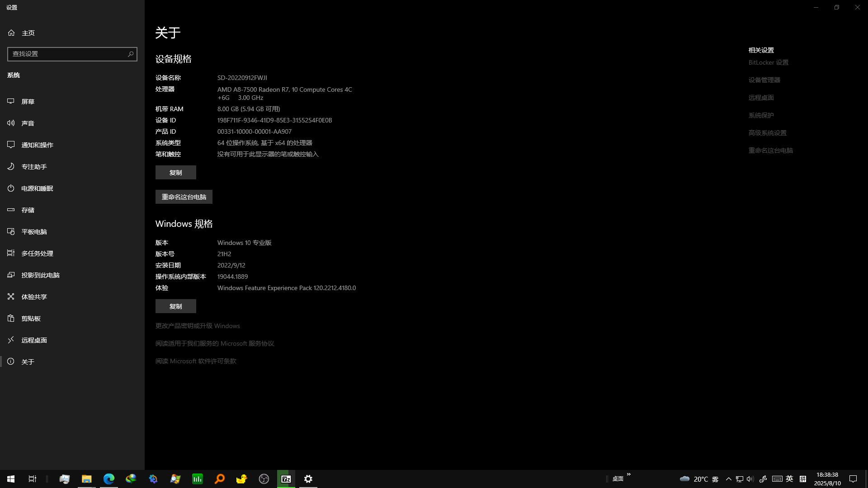Open 剪贴板 clipboard icon item

click(11, 319)
